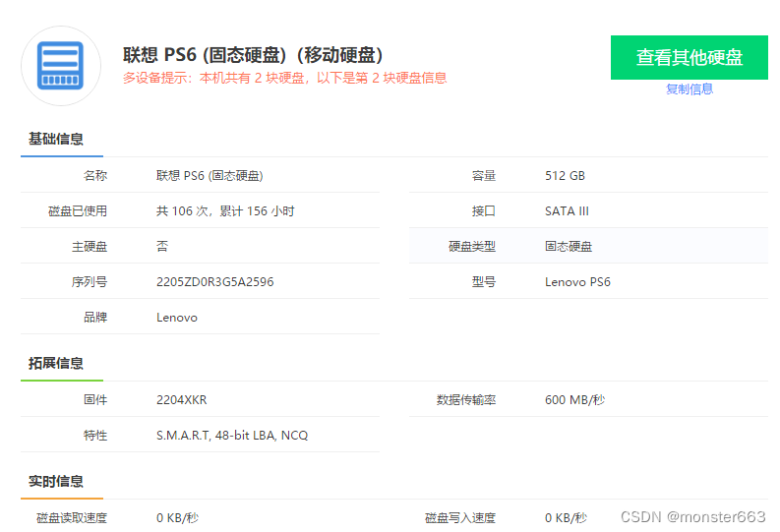
Task: Select the 拓展信息 section heading
Action: pos(56,363)
